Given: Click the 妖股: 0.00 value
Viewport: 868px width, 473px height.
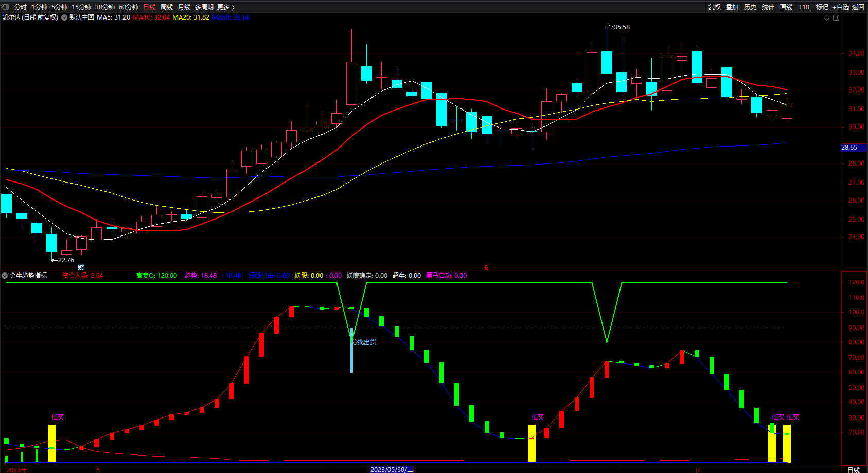Looking at the screenshot, I should [x=309, y=276].
